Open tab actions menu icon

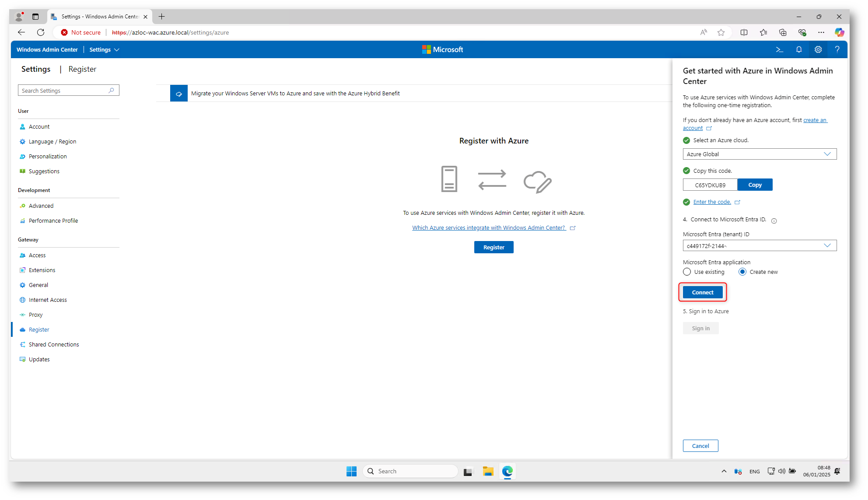click(35, 17)
